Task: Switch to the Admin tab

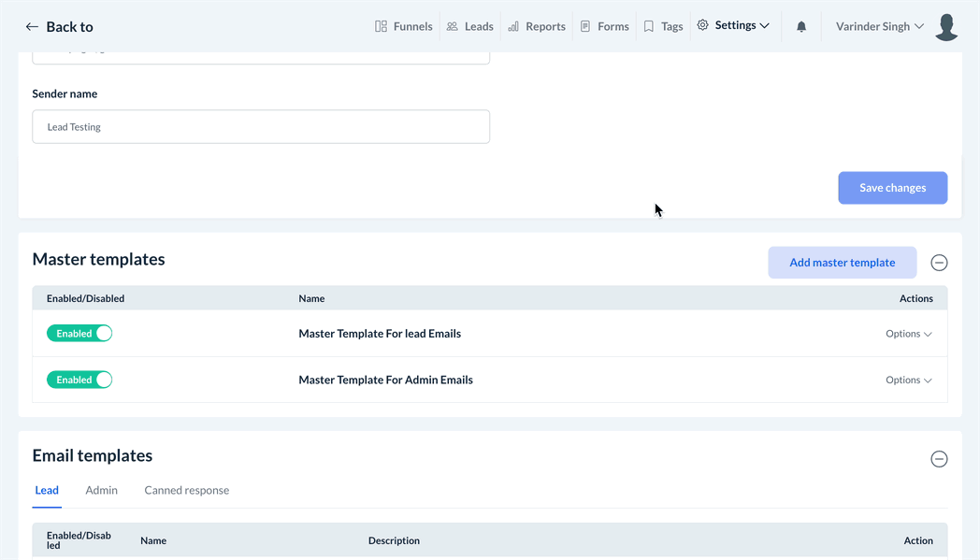Action: click(101, 490)
